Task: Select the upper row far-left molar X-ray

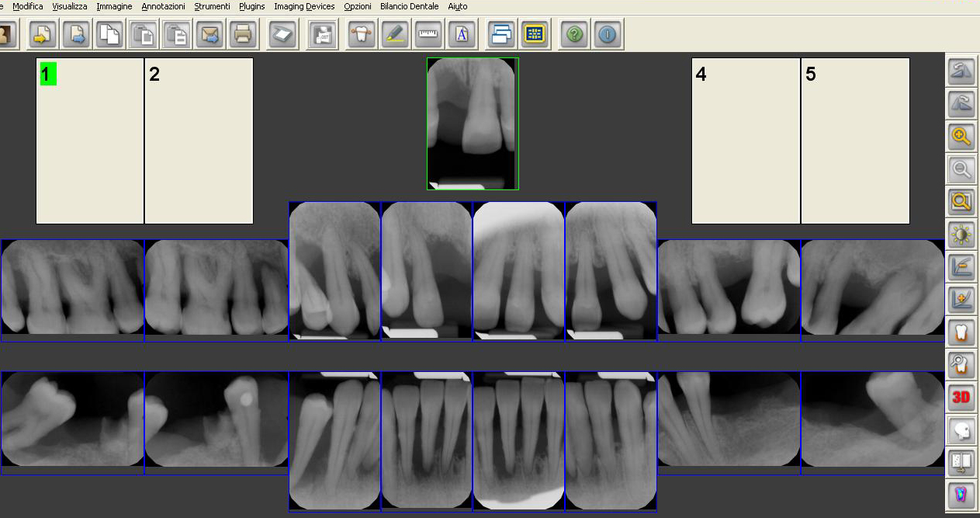Action: tap(72, 290)
